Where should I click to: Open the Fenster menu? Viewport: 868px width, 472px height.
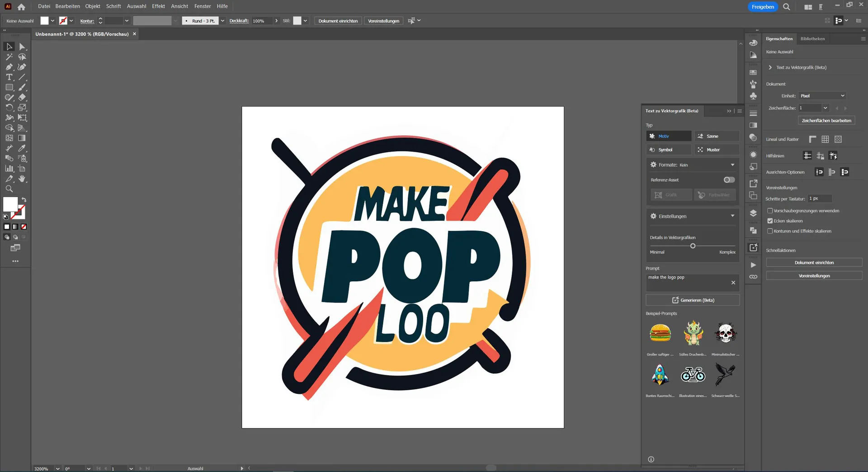(203, 6)
